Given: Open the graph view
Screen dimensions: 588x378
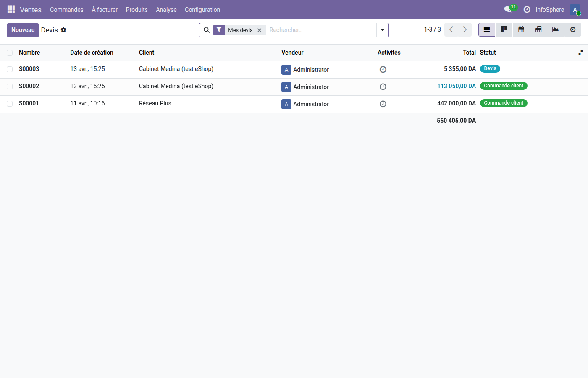Looking at the screenshot, I should 555,29.
